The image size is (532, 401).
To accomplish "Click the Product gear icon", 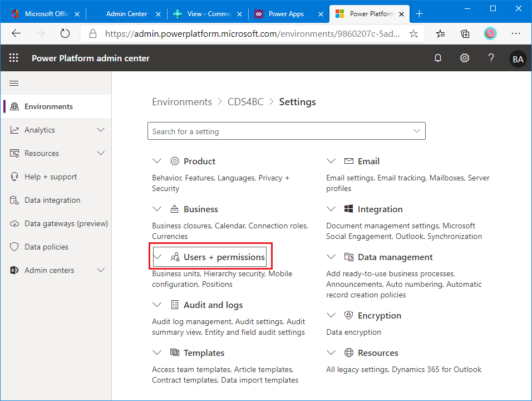I will 174,161.
